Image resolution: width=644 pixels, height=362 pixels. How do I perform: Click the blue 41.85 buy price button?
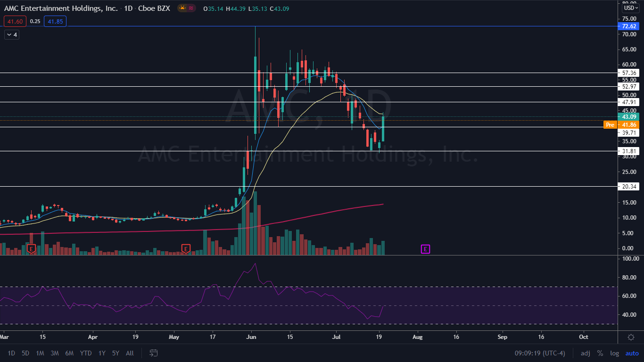[x=55, y=21]
